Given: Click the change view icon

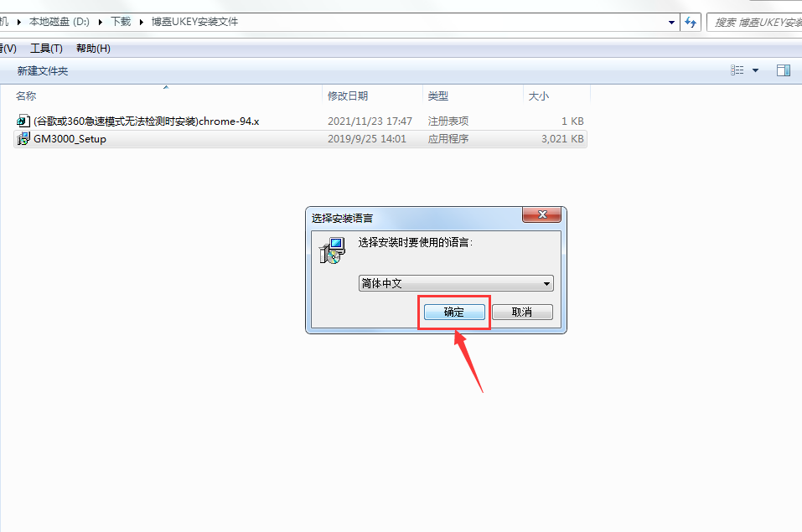Looking at the screenshot, I should [737, 70].
